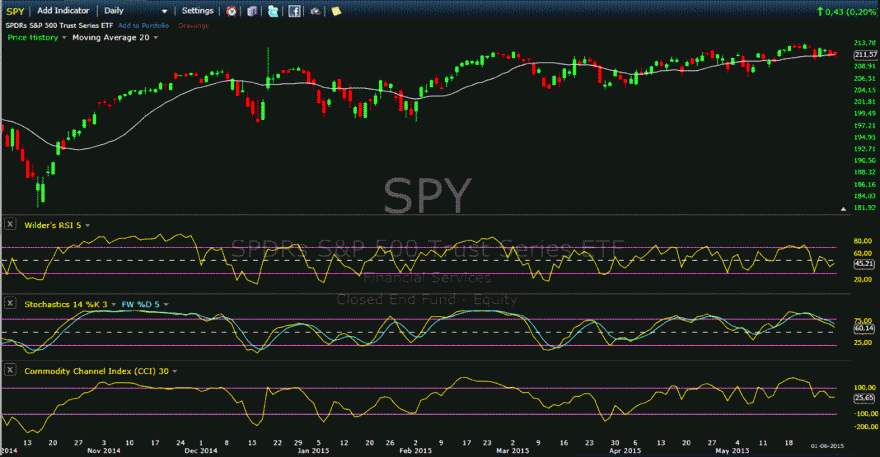Share chart via the Twitter icon

point(273,11)
